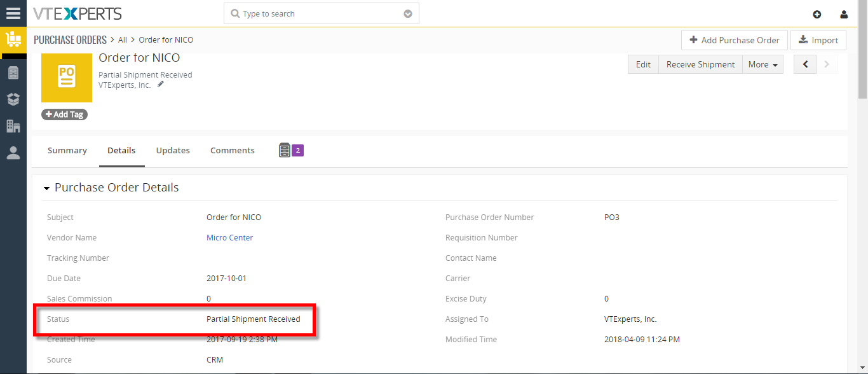Go to next record arrow
868x374 pixels.
tap(827, 64)
